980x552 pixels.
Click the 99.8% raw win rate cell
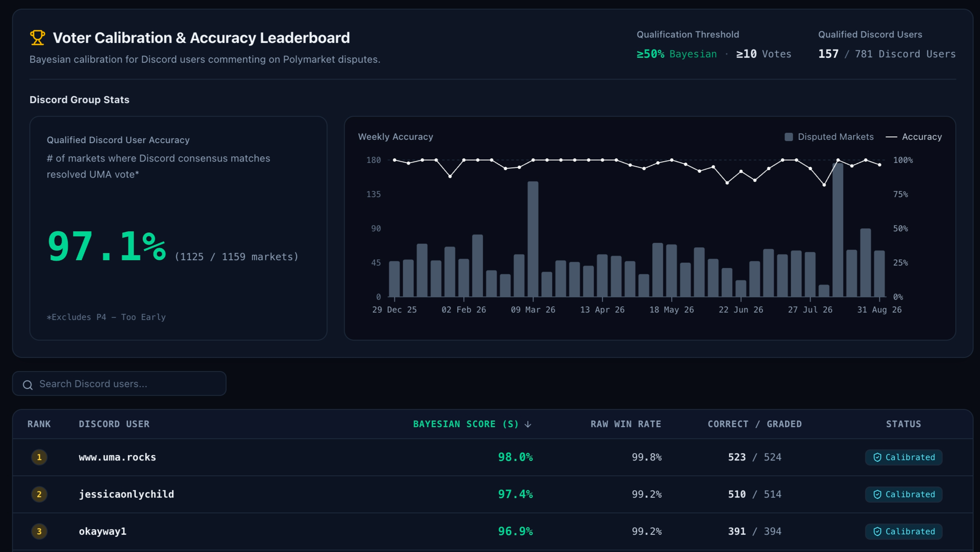(x=646, y=457)
